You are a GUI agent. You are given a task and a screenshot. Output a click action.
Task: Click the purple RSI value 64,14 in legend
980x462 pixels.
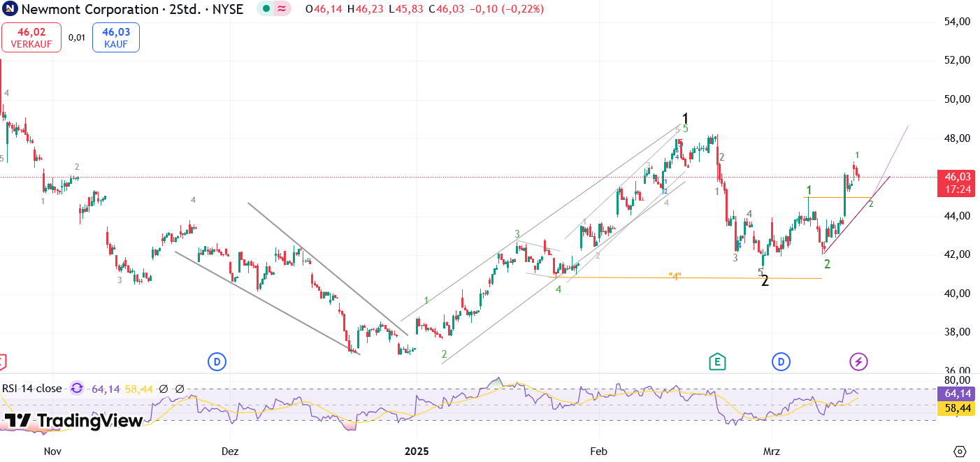click(x=106, y=389)
